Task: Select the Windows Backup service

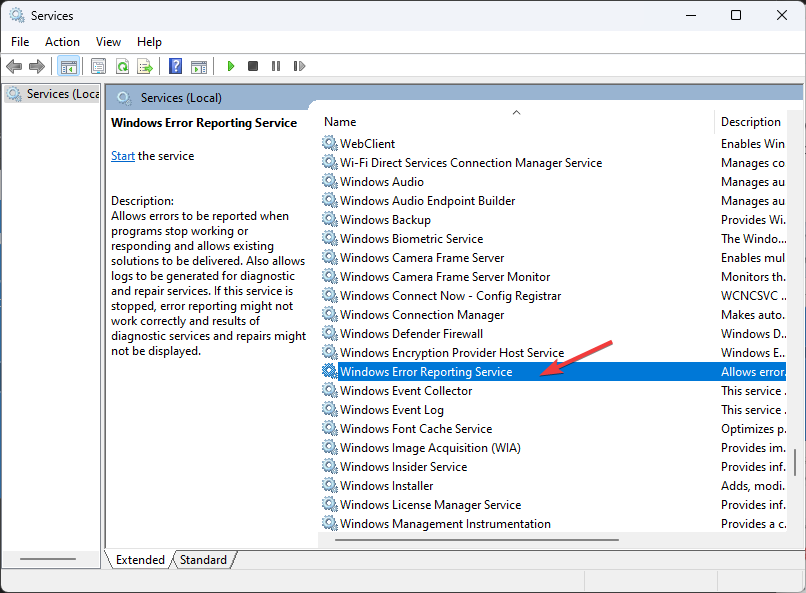Action: [x=554, y=219]
